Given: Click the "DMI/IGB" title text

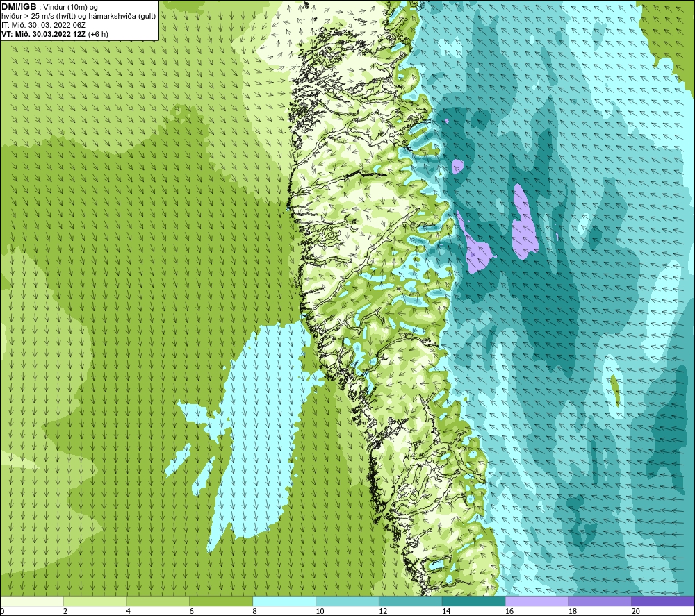Looking at the screenshot, I should [x=19, y=7].
